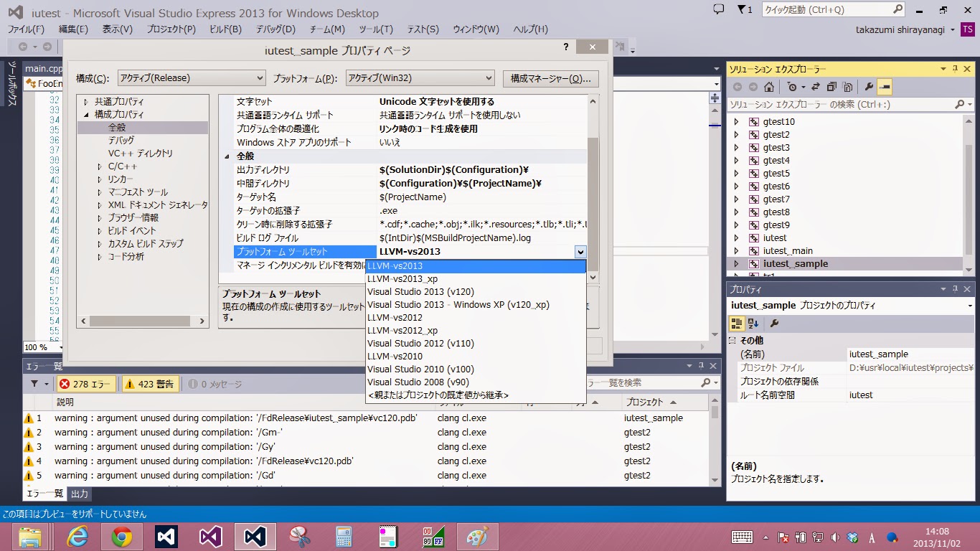Screen dimensions: 980x551
Task: Select the gtest5 project in Solution Explorer
Action: click(x=776, y=174)
